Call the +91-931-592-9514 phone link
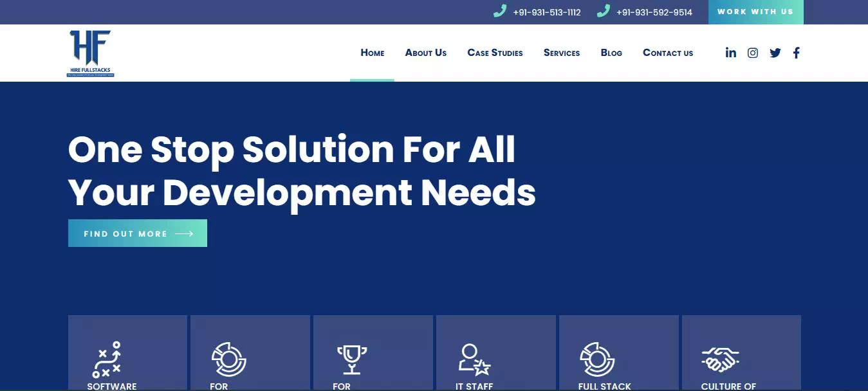Viewport: 868px width, 391px height. [654, 12]
